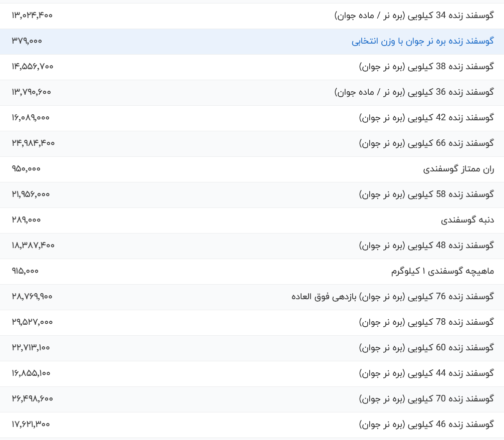The height and width of the screenshot is (440, 504).
Task: Open the 38 kg live sheep listing
Action: [426, 67]
